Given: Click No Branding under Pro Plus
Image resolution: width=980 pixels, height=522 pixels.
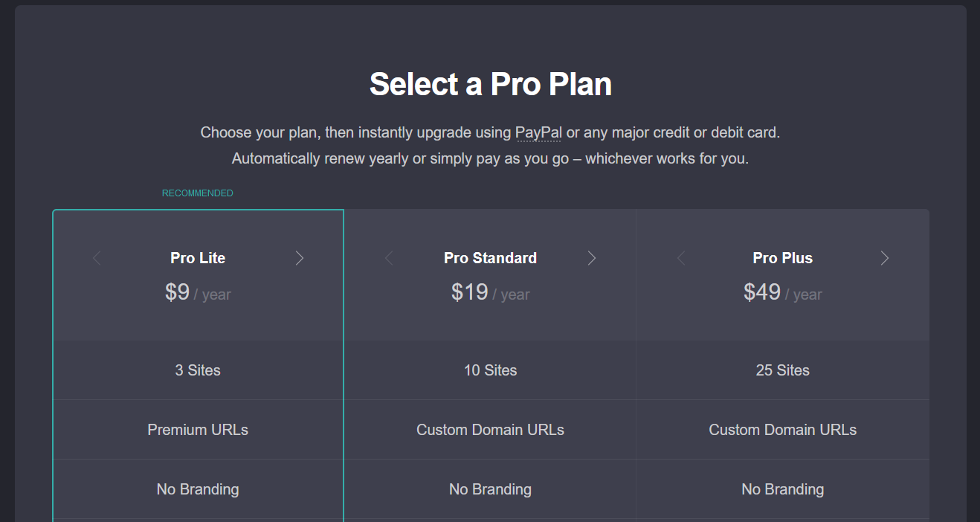Looking at the screenshot, I should 783,489.
